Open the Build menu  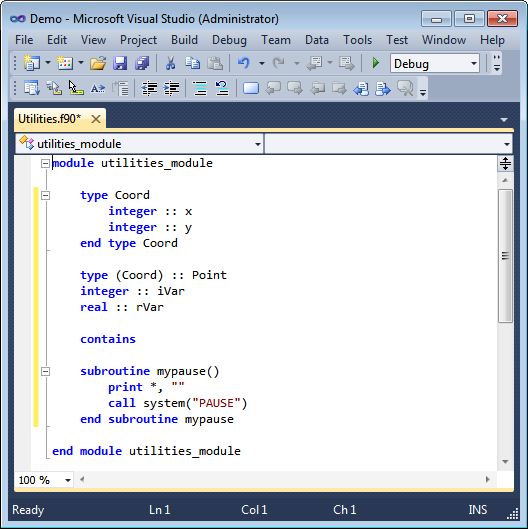point(184,40)
